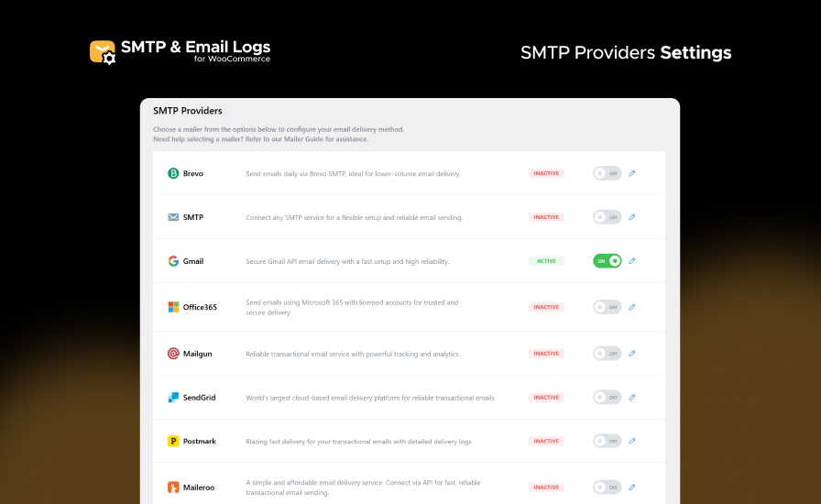Disable the Gmail mailer toggle
This screenshot has height=504, width=821.
(x=608, y=261)
